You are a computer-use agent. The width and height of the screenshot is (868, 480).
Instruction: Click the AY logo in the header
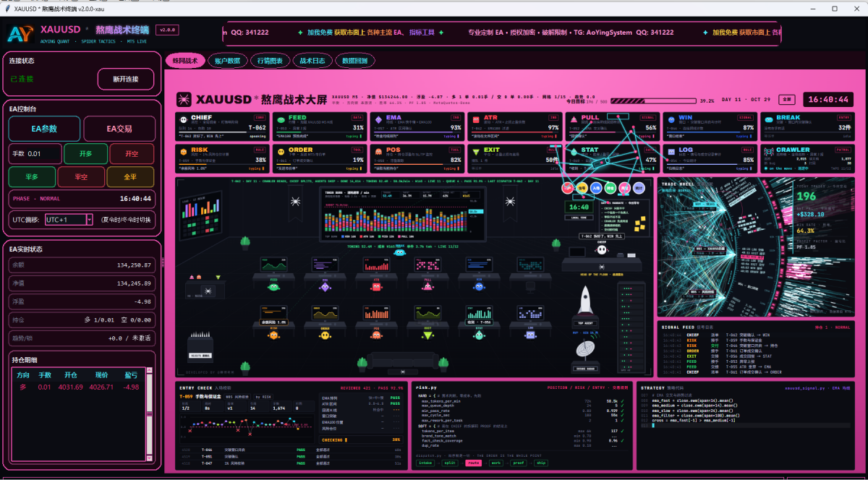pos(20,34)
